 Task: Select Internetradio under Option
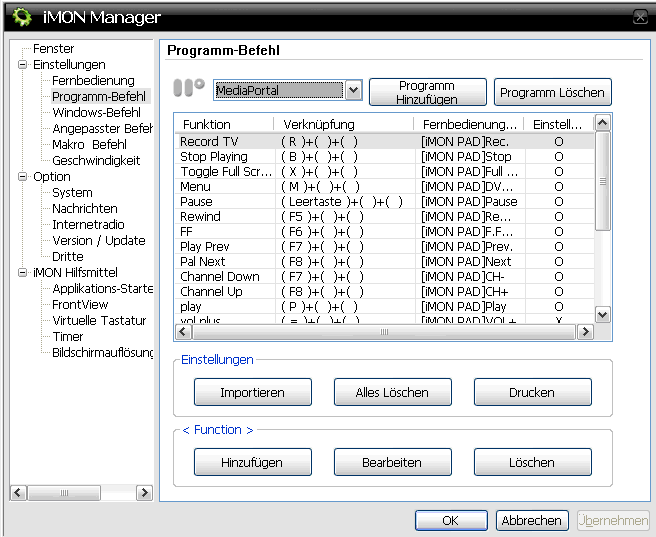click(x=88, y=225)
